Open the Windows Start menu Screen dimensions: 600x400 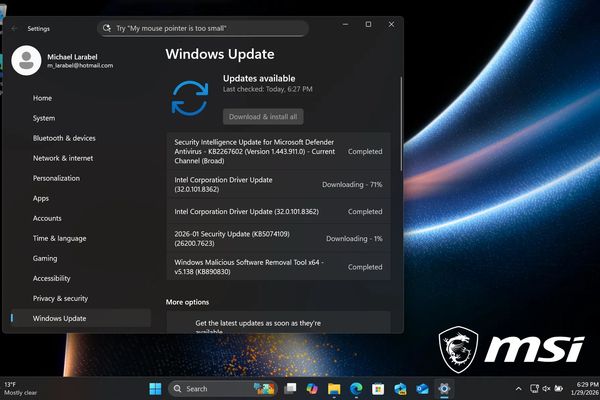pos(155,389)
